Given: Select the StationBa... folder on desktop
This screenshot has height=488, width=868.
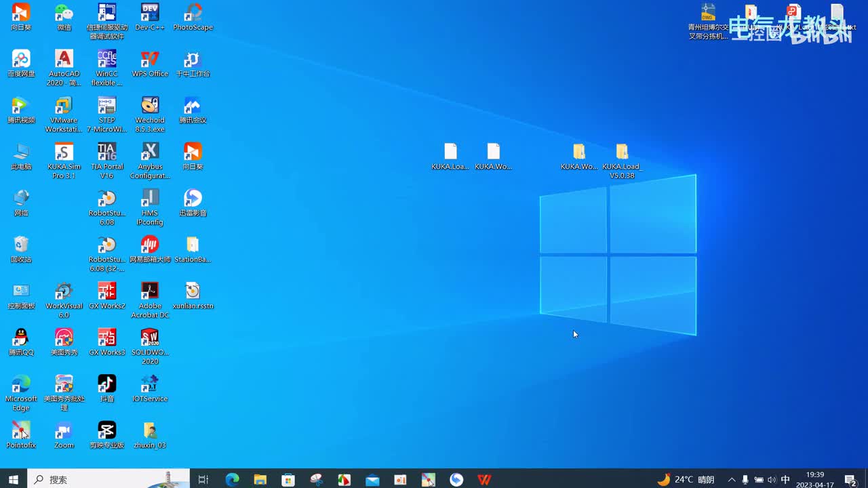Looking at the screenshot, I should 193,249.
